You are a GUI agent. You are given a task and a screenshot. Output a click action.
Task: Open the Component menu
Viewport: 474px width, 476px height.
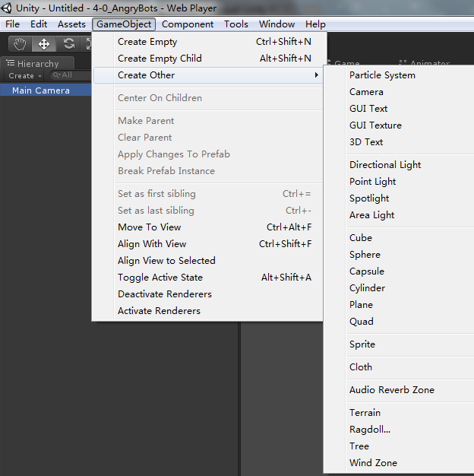188,24
